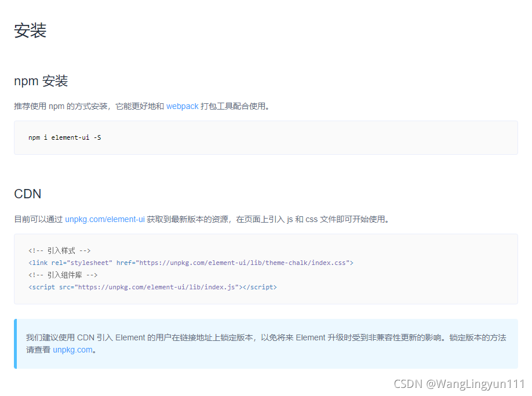Open the webpack link
This screenshot has width=532, height=396.
tap(182, 106)
